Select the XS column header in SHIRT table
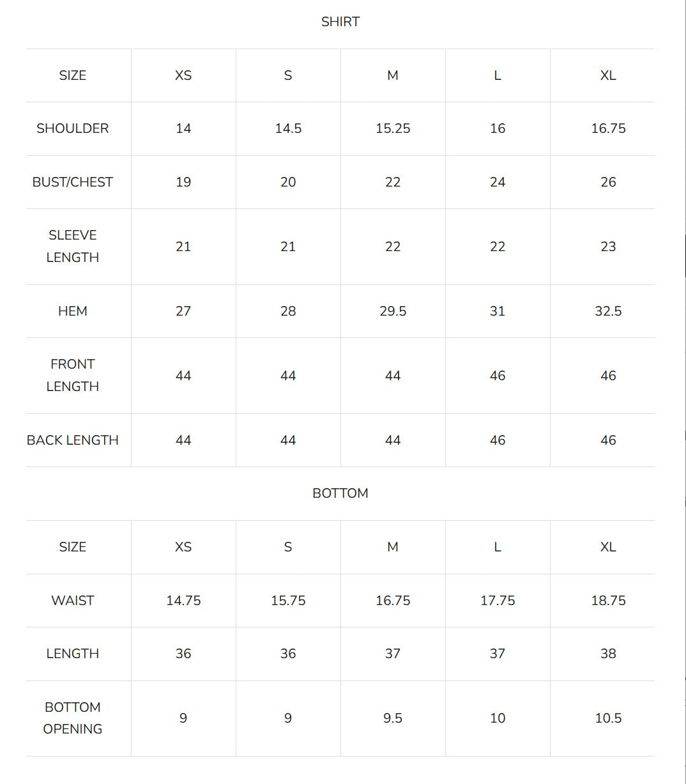This screenshot has width=686, height=784. (183, 75)
